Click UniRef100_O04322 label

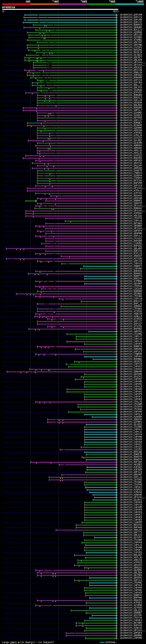[x=131, y=156]
